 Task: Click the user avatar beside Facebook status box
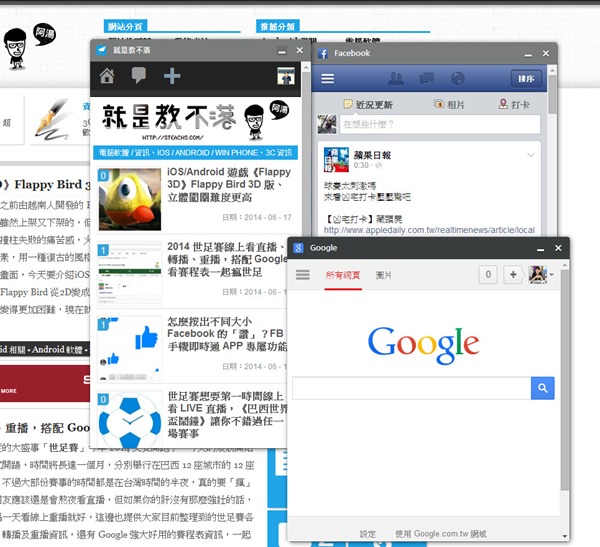click(327, 124)
